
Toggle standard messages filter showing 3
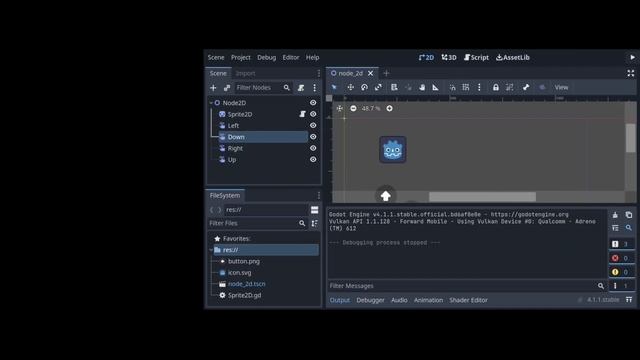(x=621, y=244)
